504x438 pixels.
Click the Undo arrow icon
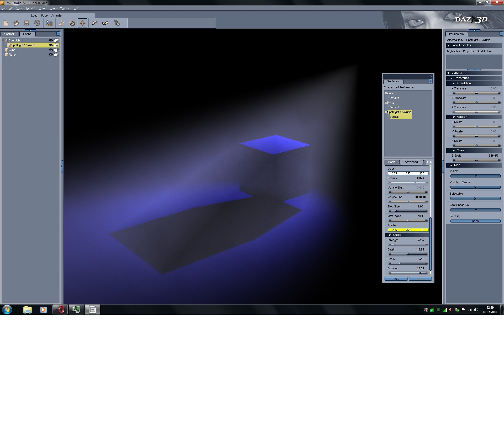click(94, 23)
